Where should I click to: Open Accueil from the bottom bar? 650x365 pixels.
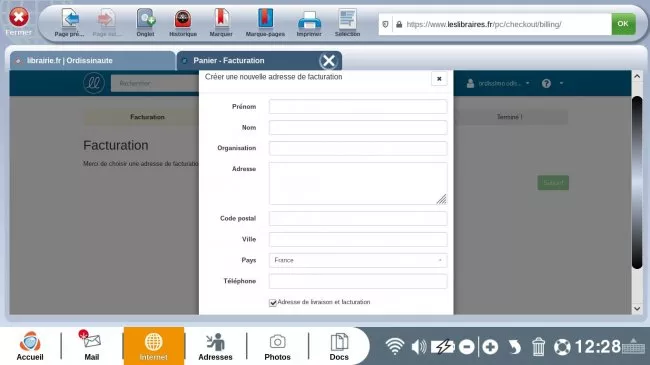(30, 346)
